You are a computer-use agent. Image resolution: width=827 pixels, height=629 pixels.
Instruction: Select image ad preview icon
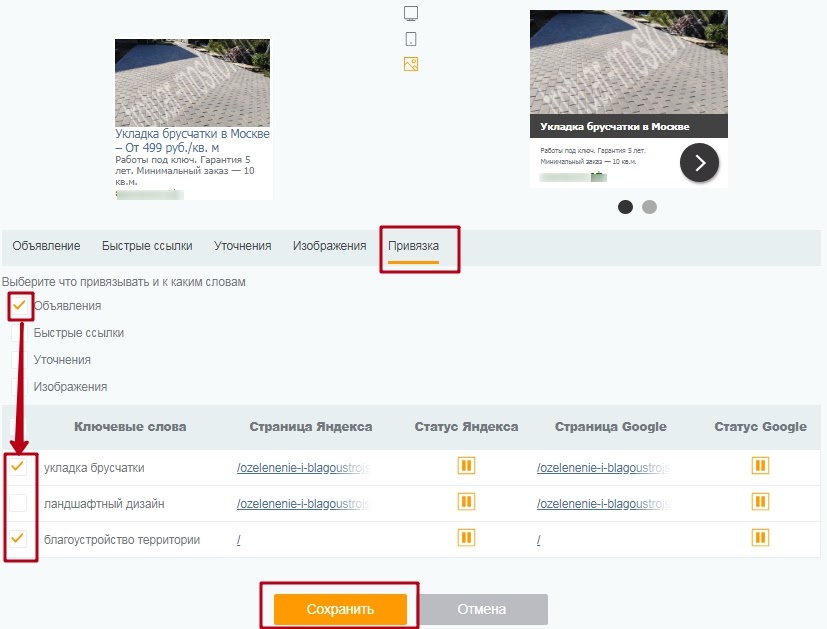pyautogui.click(x=410, y=64)
